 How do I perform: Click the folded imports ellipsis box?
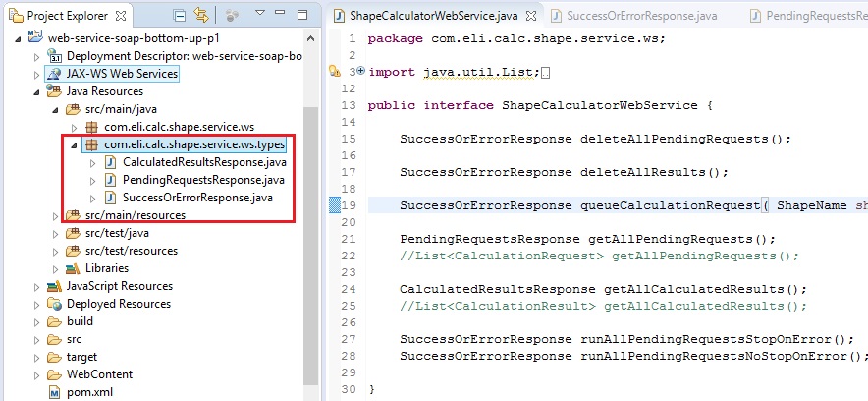(545, 73)
